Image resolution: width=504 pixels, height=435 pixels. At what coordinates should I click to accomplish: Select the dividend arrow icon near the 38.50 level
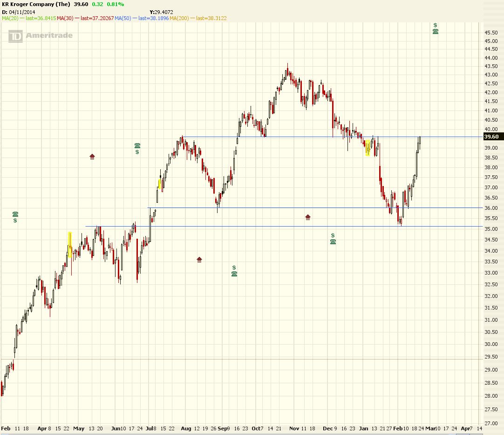tap(92, 157)
